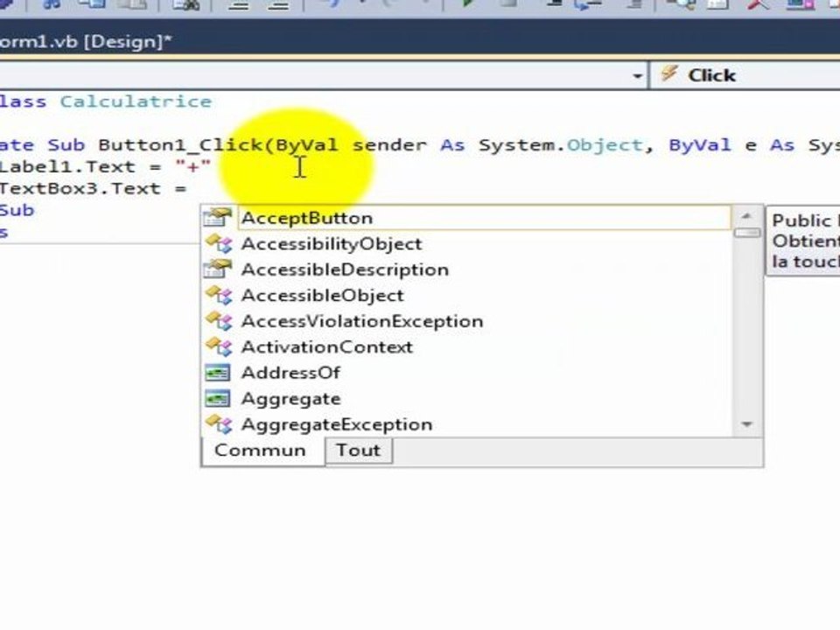Switch to the Tout IntelliSense tab
840x630 pixels.
359,450
